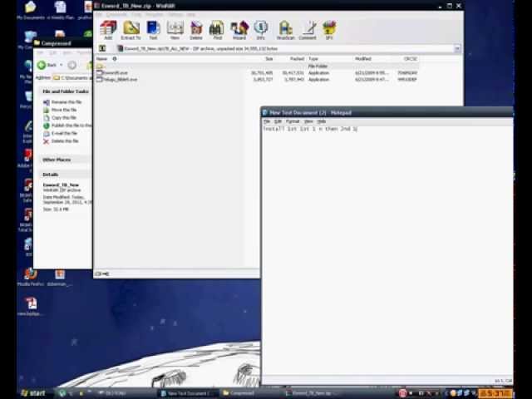The width and height of the screenshot is (532, 399).
Task: Click the Extract To toolbar icon
Action: (x=131, y=30)
